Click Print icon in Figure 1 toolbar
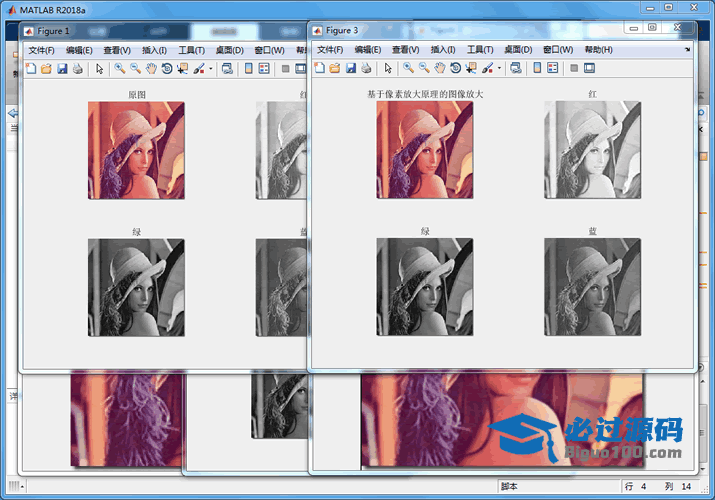 (77, 69)
